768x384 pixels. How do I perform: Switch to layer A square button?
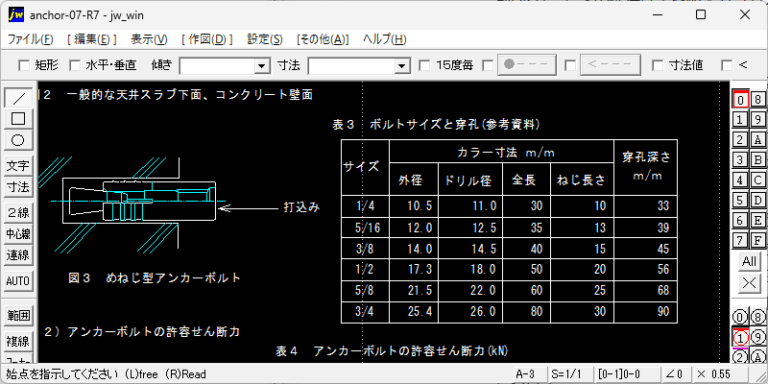coord(758,140)
